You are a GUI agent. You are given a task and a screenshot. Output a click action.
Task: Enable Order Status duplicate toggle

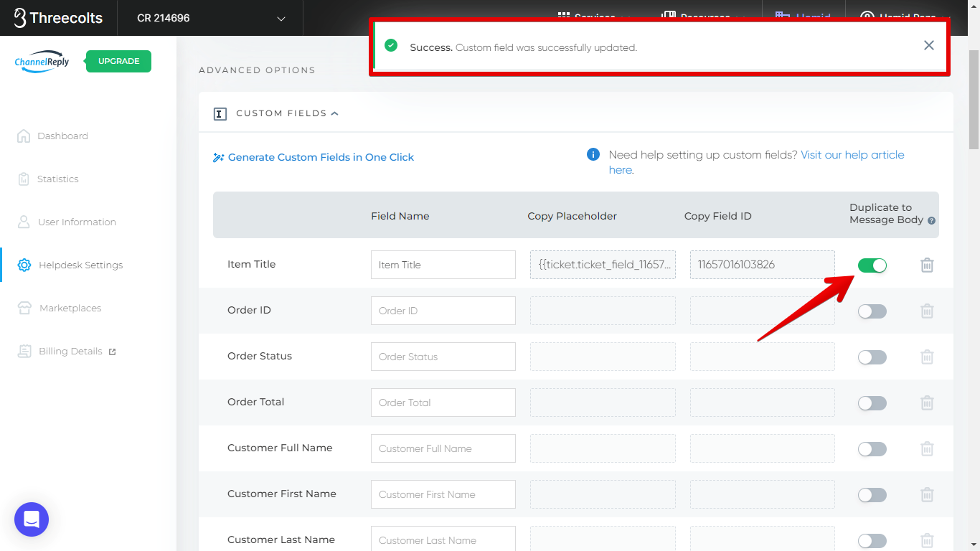(872, 357)
